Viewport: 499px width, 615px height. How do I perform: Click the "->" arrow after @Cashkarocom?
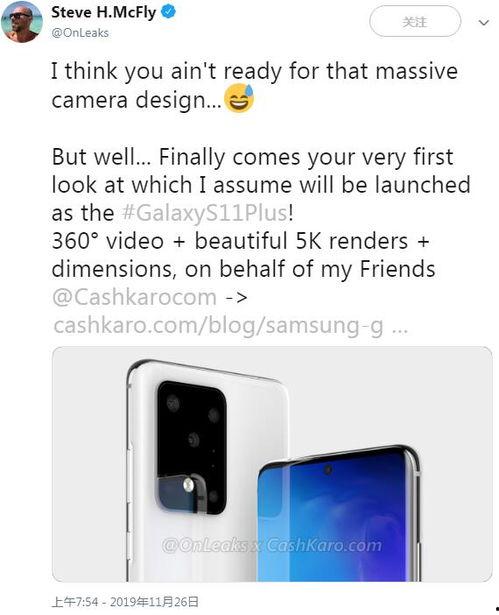(x=237, y=298)
